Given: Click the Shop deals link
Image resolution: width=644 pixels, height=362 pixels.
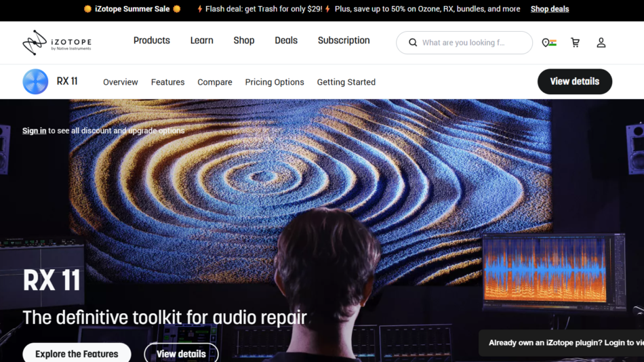Looking at the screenshot, I should [550, 9].
